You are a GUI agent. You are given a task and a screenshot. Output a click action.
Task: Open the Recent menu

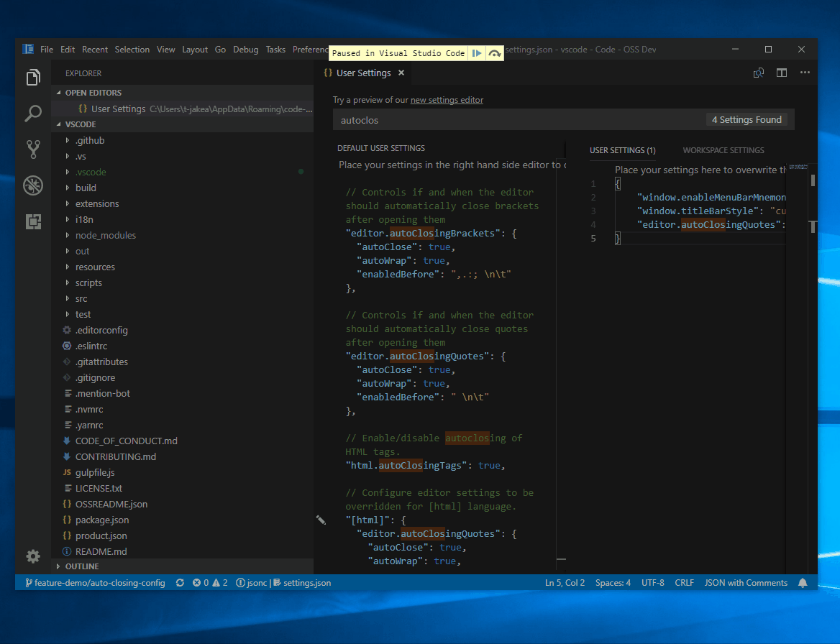(x=95, y=50)
